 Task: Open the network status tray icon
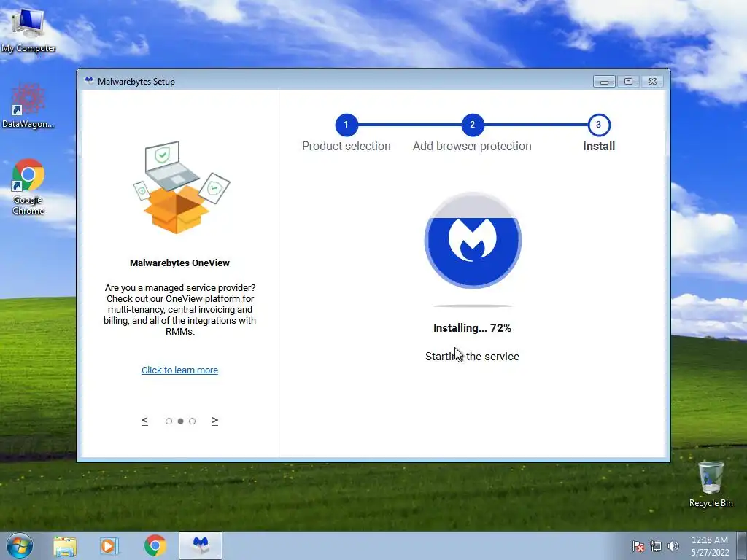656,546
